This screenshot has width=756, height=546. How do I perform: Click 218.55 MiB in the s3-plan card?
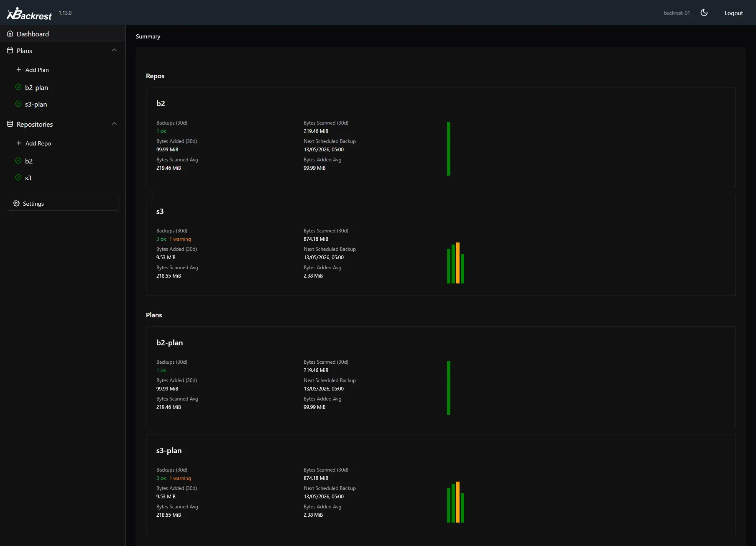[x=169, y=515]
